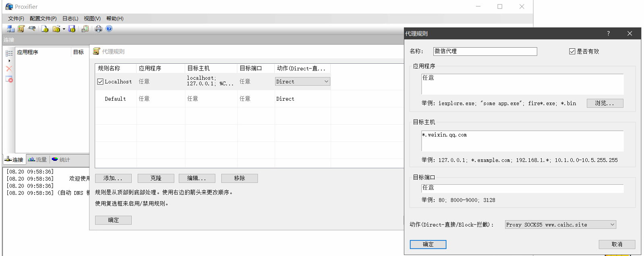Click the 目标主机 column header

(211, 68)
